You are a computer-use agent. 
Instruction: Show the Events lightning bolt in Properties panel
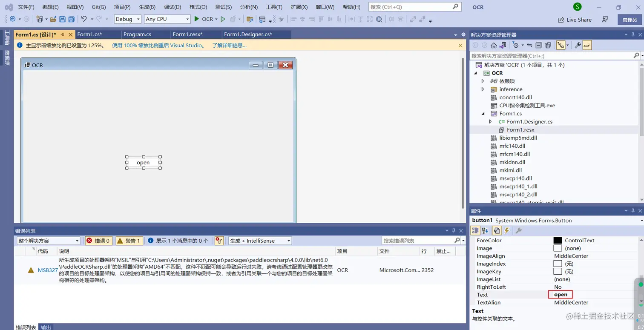(507, 230)
